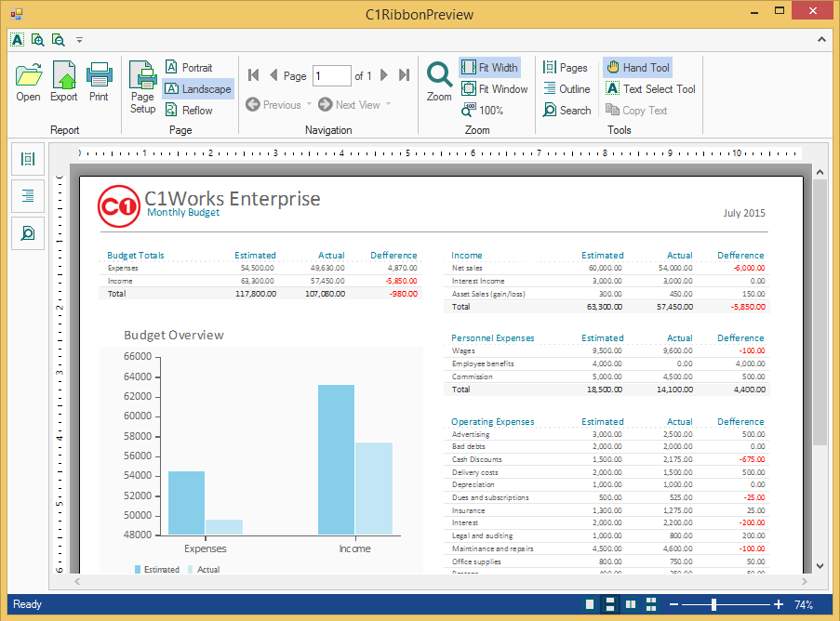
Task: Click the zoom-in icon in quick access toolbar
Action: 38,40
